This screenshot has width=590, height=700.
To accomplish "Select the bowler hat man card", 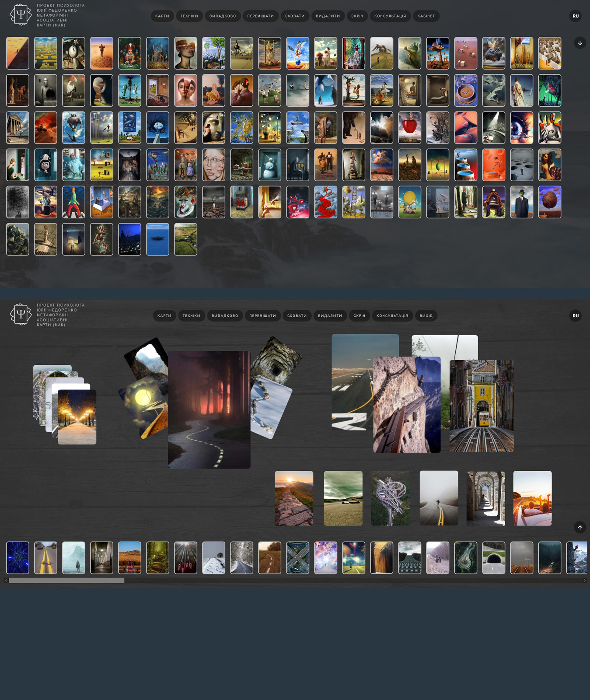I will pos(522,202).
